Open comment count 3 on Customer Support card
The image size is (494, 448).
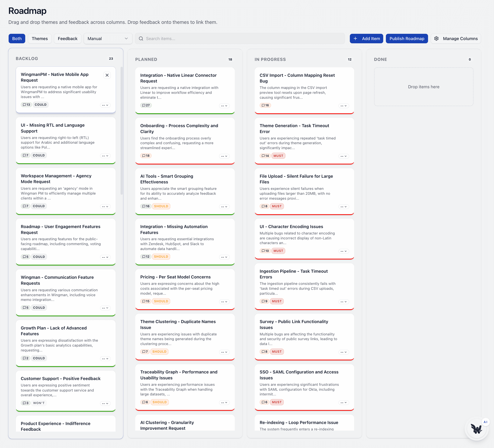coord(26,403)
